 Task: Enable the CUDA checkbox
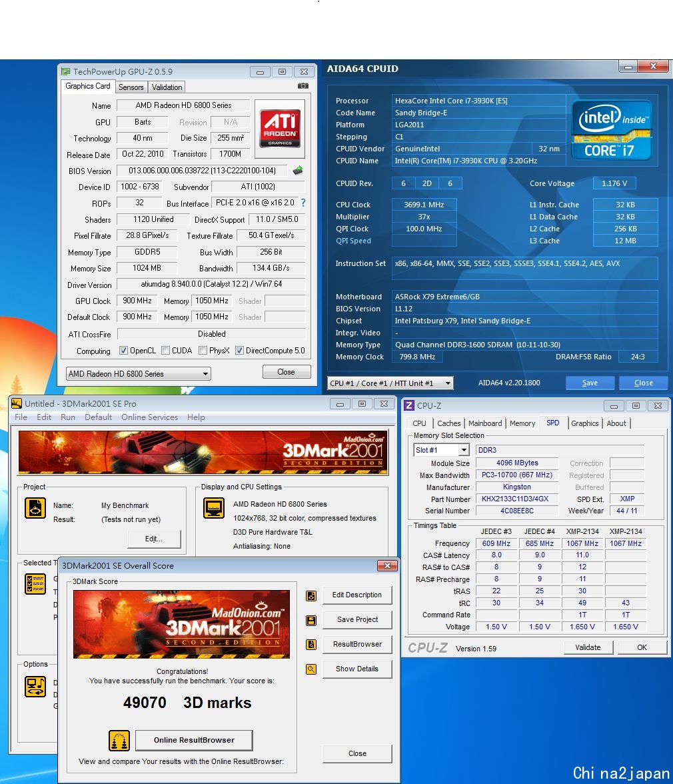tap(165, 351)
